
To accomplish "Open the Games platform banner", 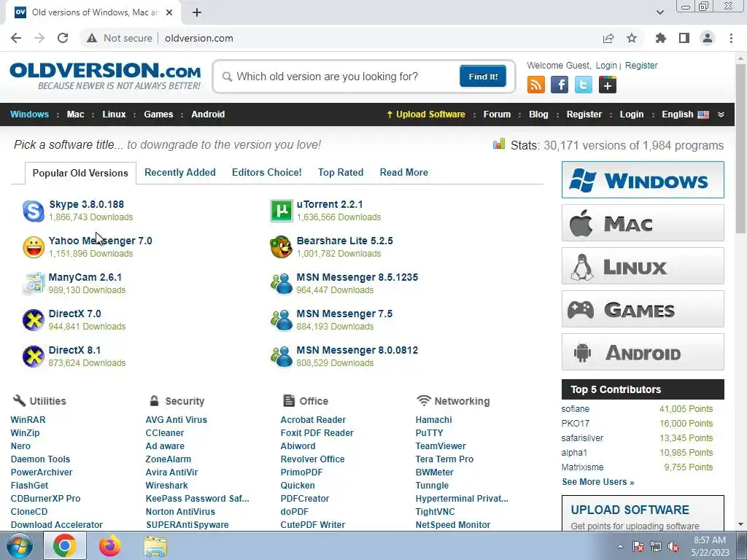I will [x=643, y=309].
